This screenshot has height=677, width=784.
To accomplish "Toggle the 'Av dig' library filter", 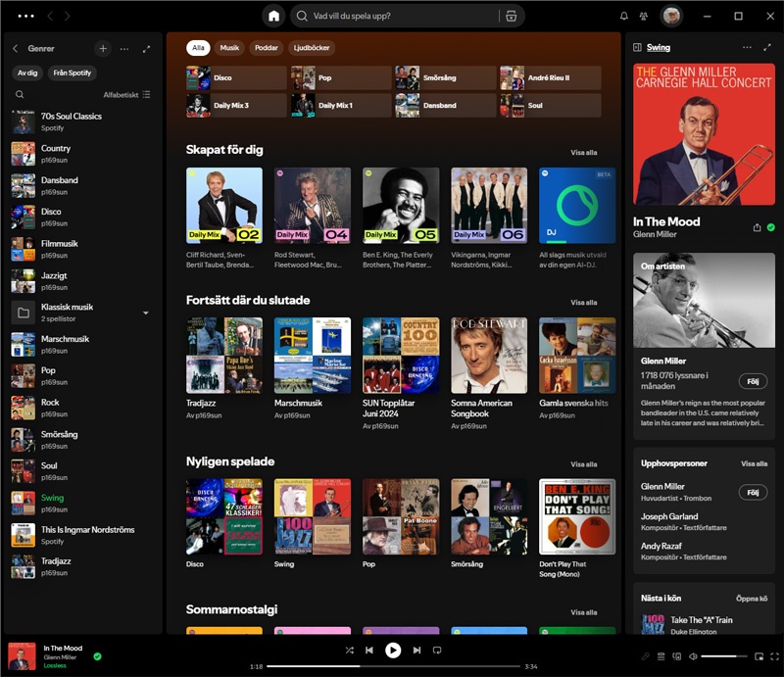I will click(27, 73).
